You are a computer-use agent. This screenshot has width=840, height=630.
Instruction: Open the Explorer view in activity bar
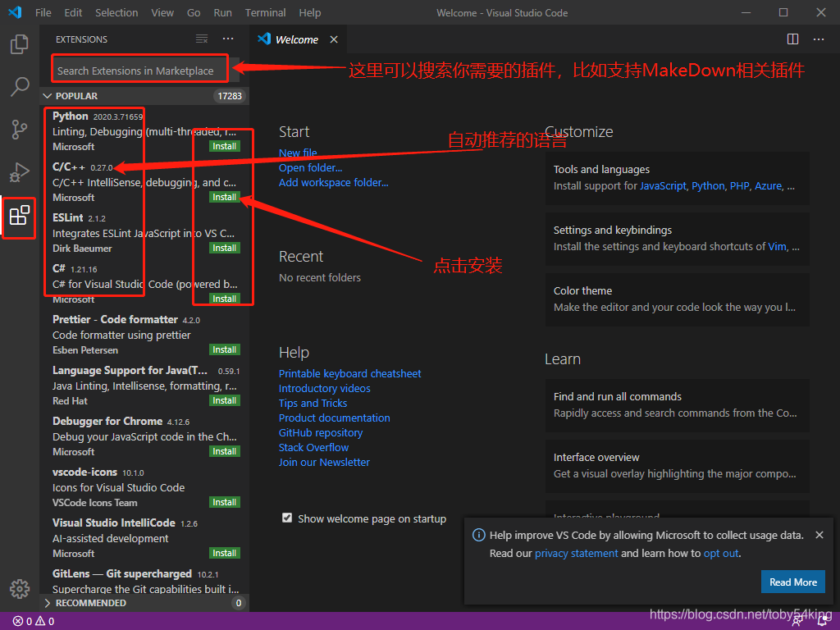coord(20,44)
